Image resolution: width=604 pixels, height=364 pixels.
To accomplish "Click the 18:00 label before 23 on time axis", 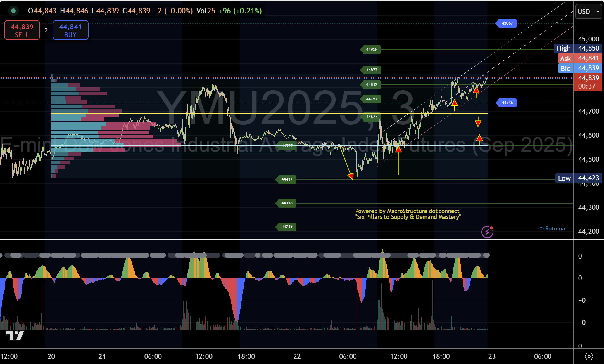I will pos(441,356).
